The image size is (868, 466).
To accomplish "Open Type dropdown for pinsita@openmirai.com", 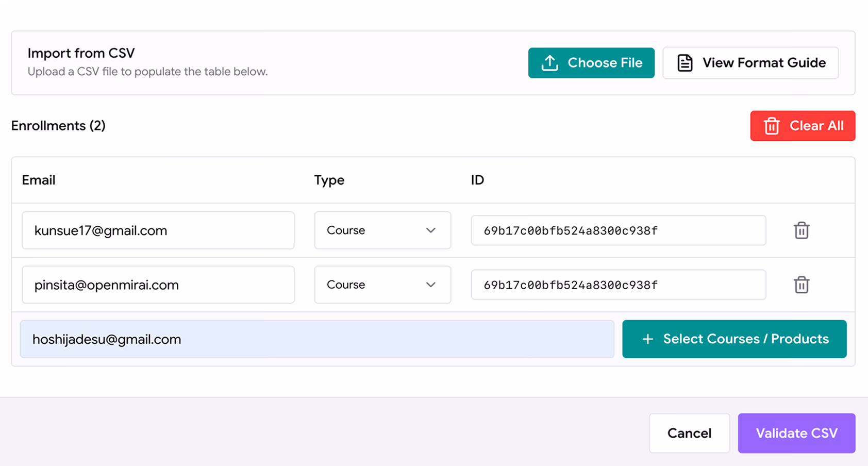I will tap(382, 285).
